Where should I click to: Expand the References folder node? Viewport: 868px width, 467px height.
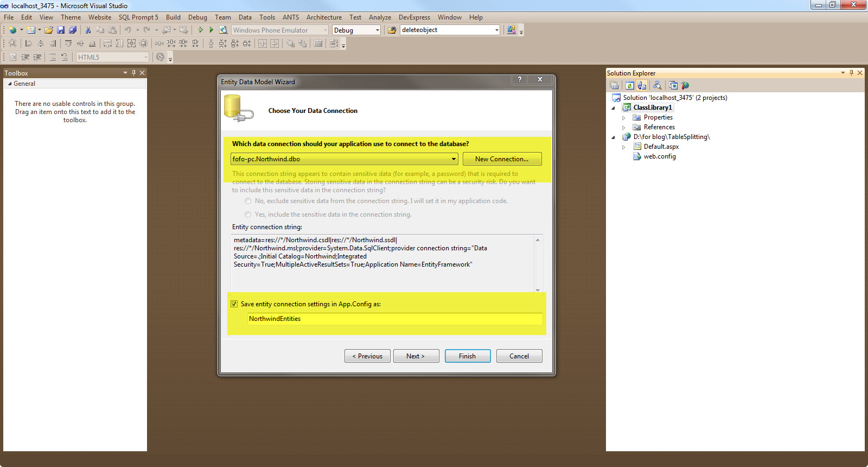624,128
